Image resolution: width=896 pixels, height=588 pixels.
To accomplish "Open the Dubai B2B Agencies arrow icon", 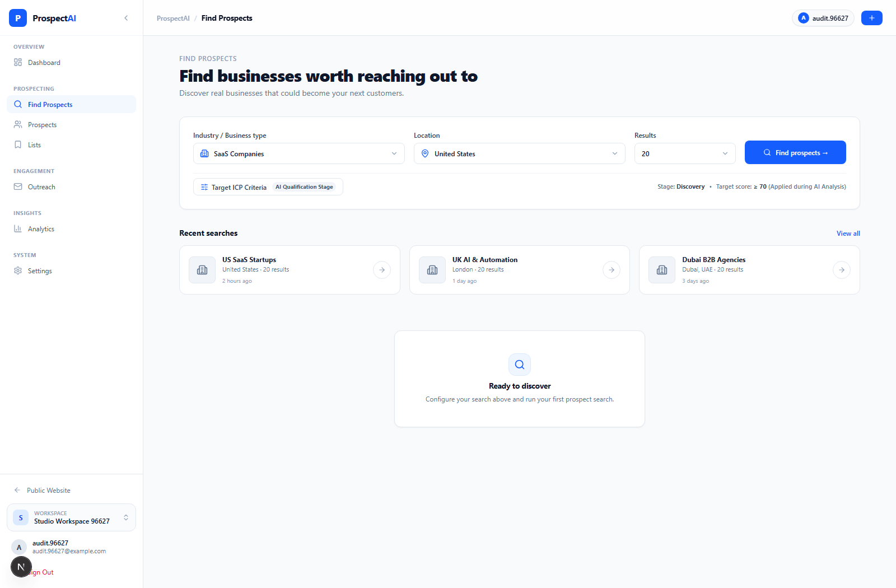I will tap(842, 270).
